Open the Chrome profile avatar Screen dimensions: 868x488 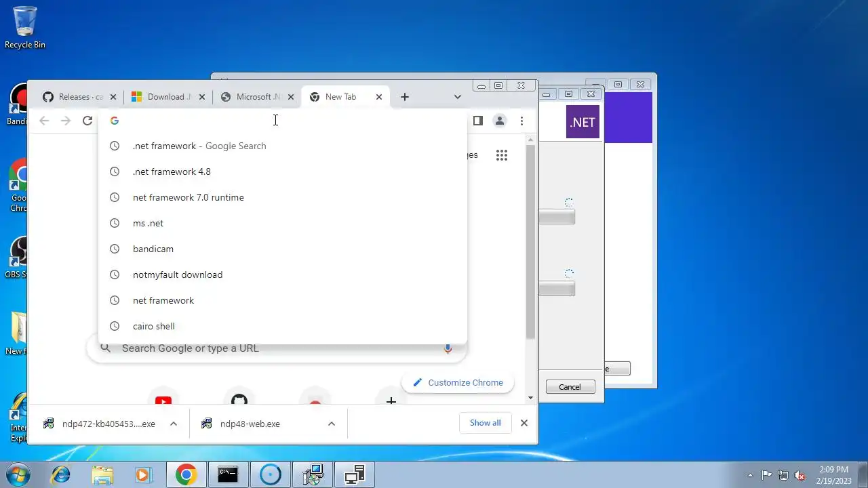pos(500,121)
